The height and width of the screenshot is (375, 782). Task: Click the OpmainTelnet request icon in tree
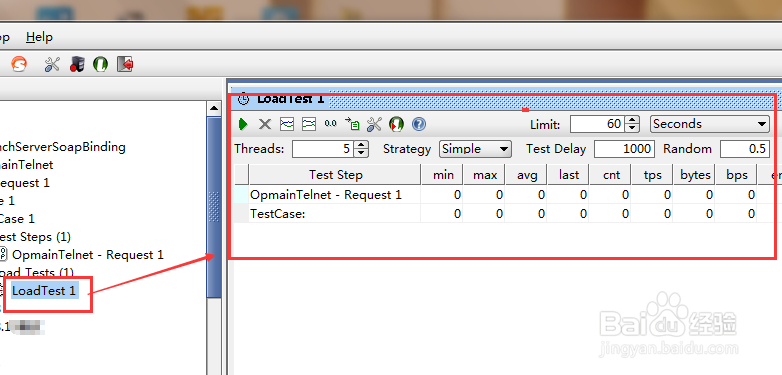tap(3, 254)
